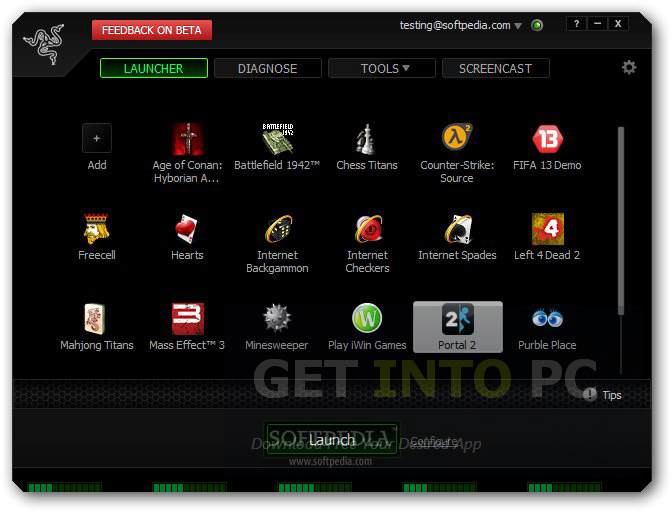Click the Tips label
Screen dimensions: 672x512
(612, 395)
